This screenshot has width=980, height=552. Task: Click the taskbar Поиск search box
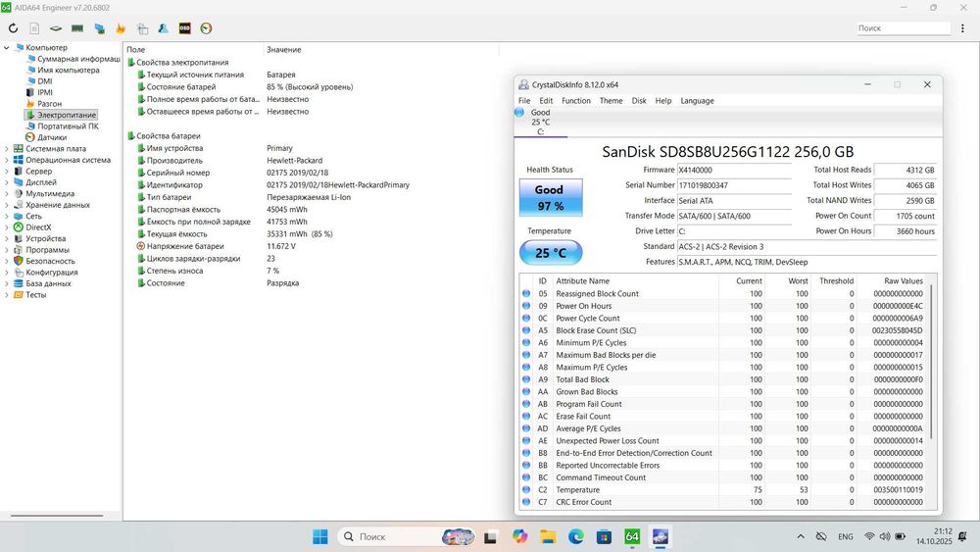407,536
